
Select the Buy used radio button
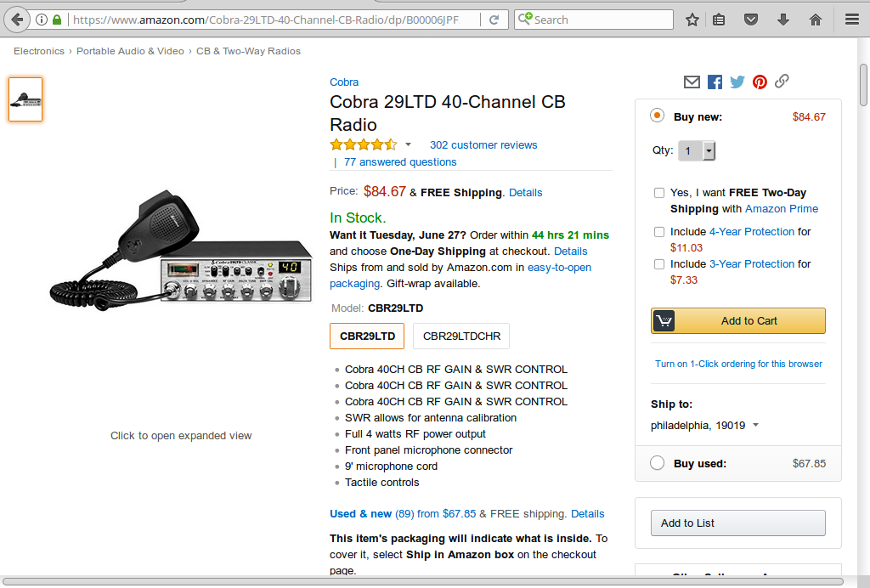coord(657,463)
